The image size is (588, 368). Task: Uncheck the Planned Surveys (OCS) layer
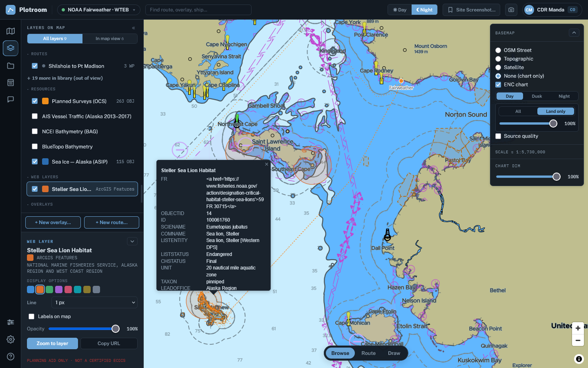click(35, 101)
